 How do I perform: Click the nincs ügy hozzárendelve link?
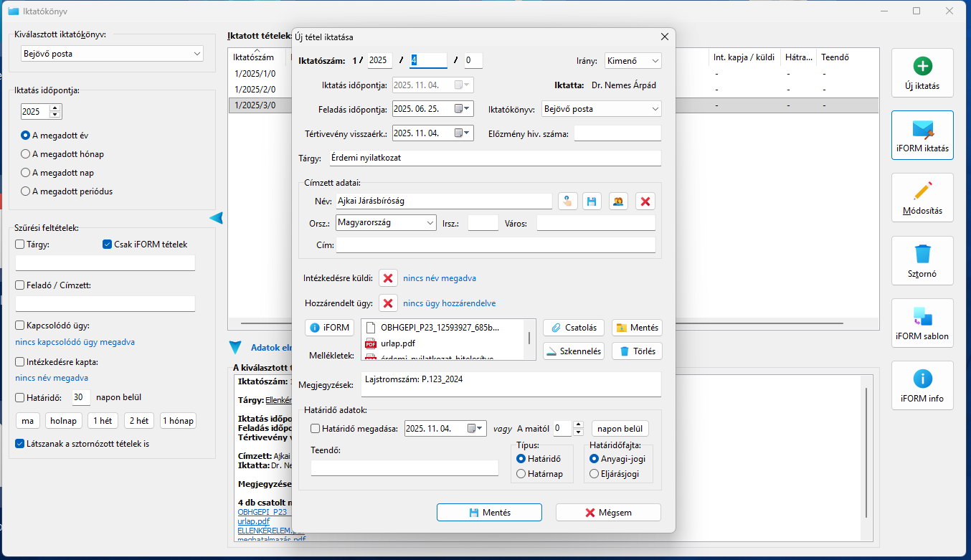[x=449, y=303]
